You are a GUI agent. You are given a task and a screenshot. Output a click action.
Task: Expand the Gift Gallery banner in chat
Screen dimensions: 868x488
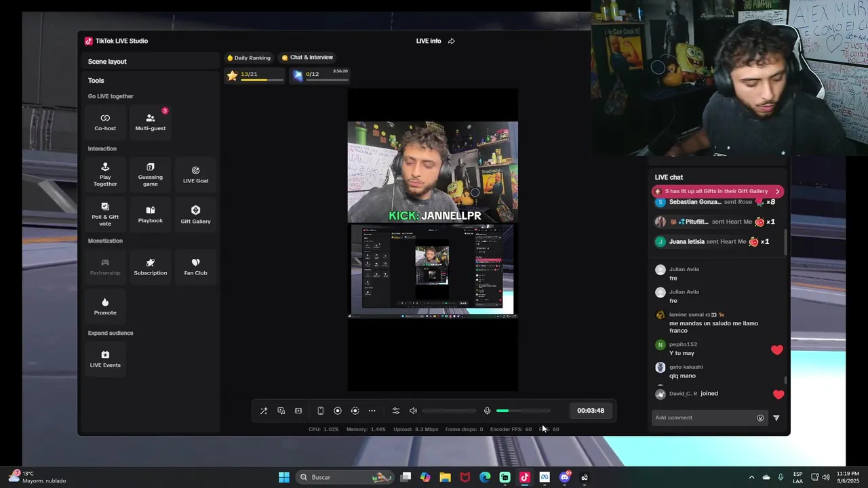point(717,191)
